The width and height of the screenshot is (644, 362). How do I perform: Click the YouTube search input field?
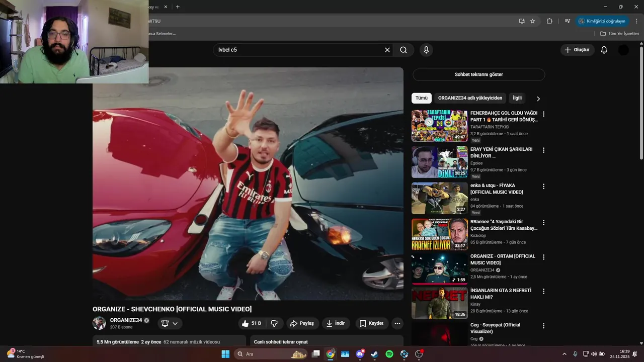click(299, 50)
